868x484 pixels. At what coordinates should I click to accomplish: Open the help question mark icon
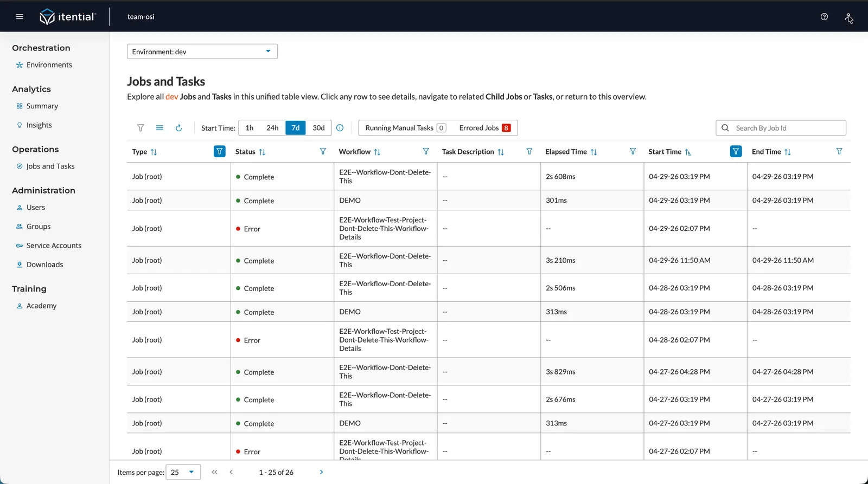point(824,17)
